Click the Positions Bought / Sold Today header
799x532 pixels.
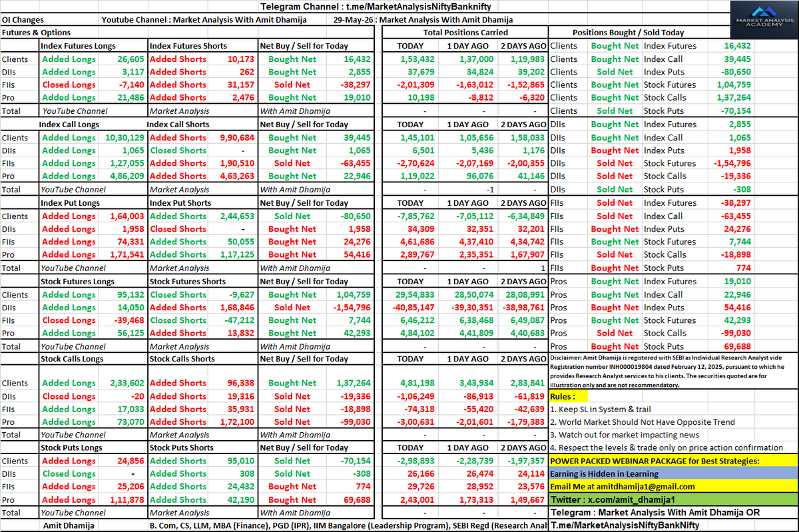click(x=628, y=33)
